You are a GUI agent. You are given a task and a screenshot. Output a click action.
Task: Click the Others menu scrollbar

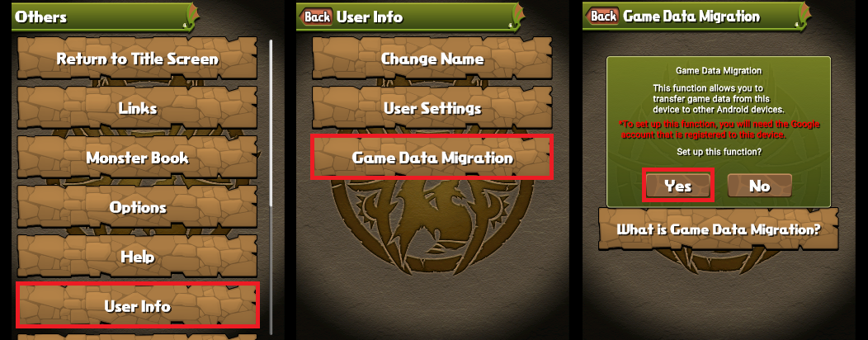[x=271, y=123]
